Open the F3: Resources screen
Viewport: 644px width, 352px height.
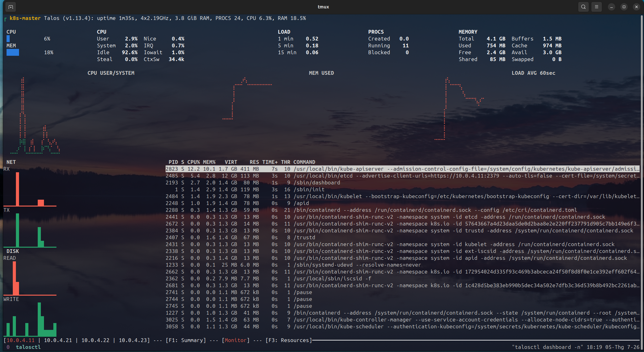[289, 340]
